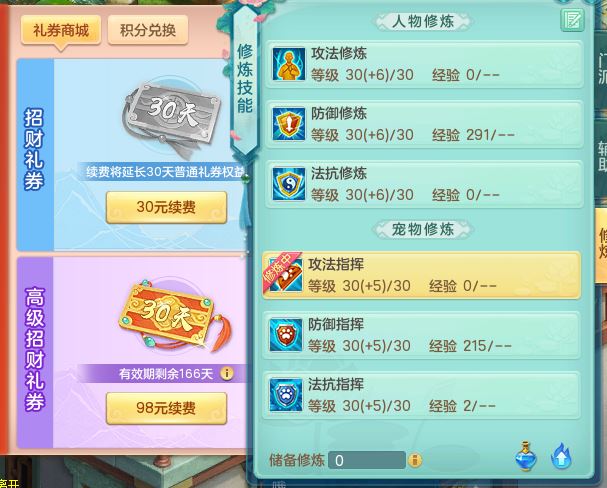
Task: Select the 防御修炼 shield icon
Action: pyautogui.click(x=288, y=124)
